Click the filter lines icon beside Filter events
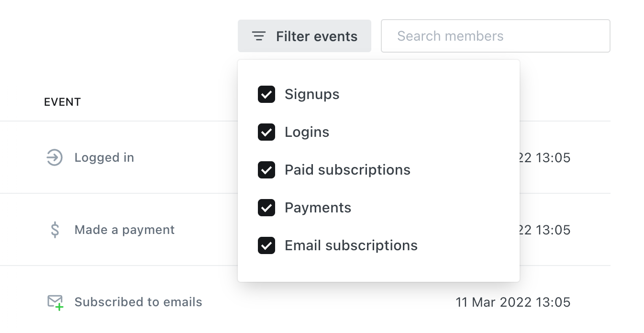The image size is (644, 333). (259, 36)
